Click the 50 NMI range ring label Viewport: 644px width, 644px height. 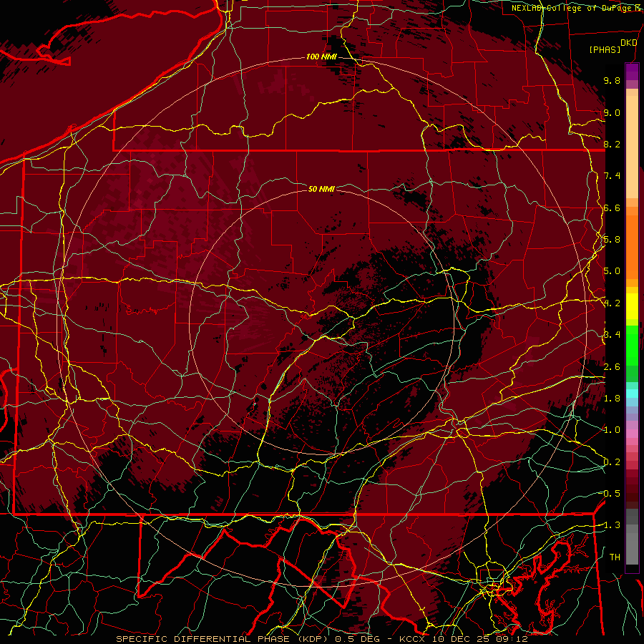tap(321, 189)
